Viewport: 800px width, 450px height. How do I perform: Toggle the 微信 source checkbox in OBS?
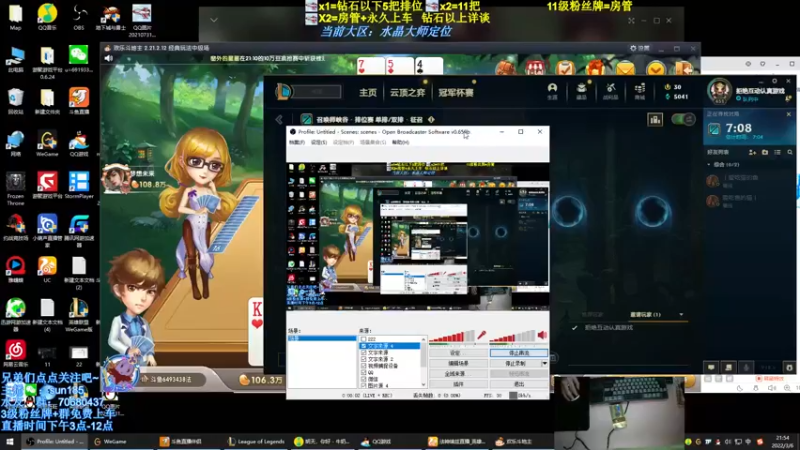363,379
